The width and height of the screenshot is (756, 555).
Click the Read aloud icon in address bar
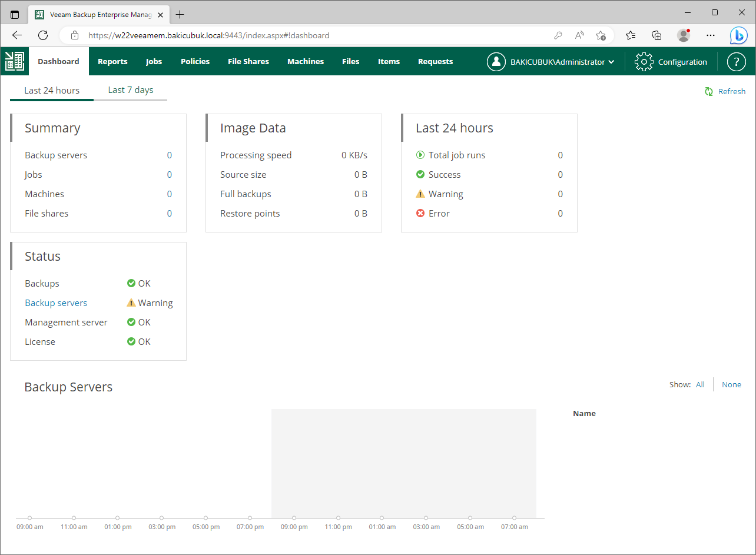pyautogui.click(x=579, y=35)
